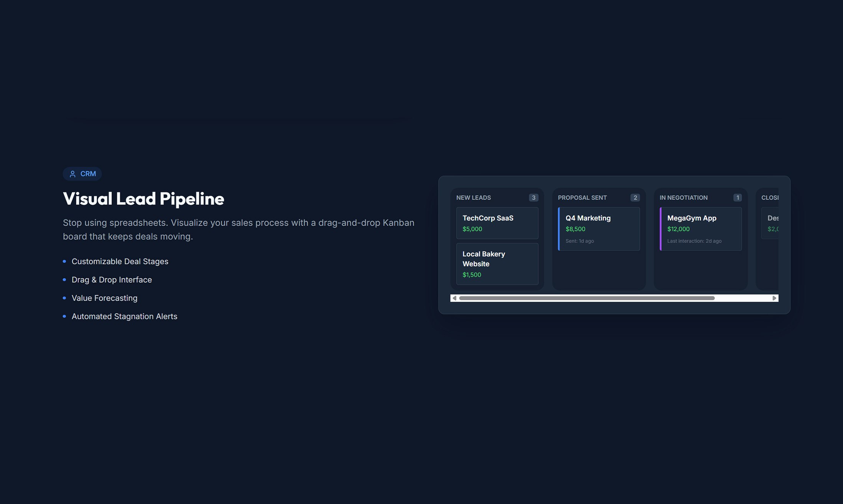This screenshot has width=843, height=504.
Task: Click the In Negotiation count badge
Action: 737,198
